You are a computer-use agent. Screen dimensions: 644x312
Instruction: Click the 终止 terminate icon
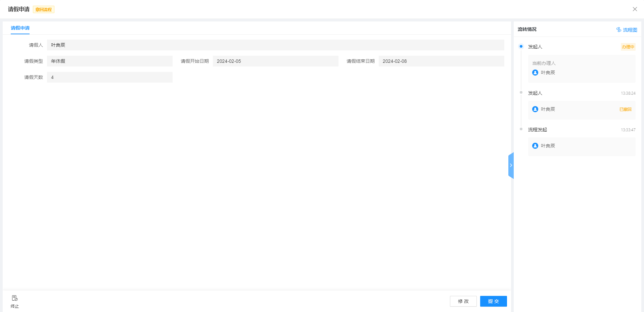click(14, 298)
